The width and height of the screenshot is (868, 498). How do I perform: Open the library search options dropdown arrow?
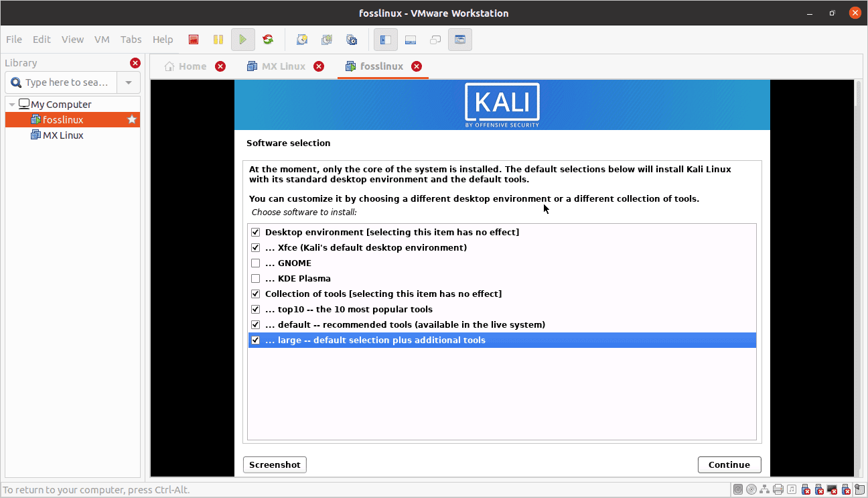pyautogui.click(x=129, y=82)
